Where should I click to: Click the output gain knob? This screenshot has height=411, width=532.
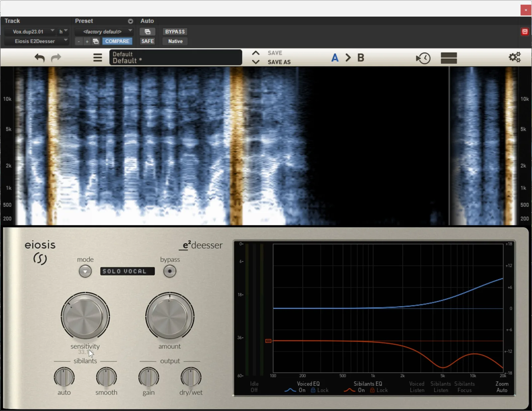[x=149, y=377]
